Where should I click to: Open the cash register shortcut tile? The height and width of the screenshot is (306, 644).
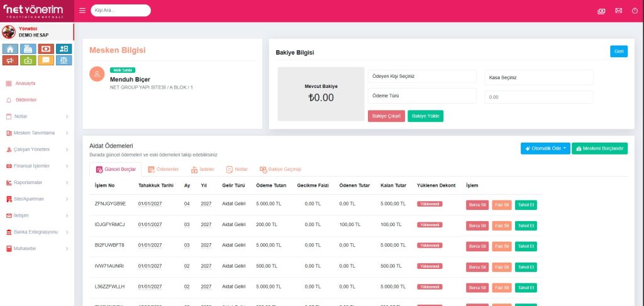coord(28,49)
